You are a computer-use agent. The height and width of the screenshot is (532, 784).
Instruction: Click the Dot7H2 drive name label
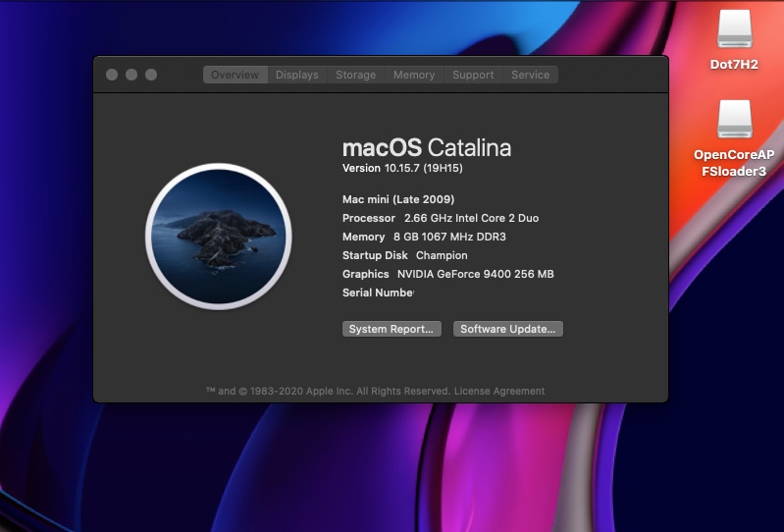(734, 65)
